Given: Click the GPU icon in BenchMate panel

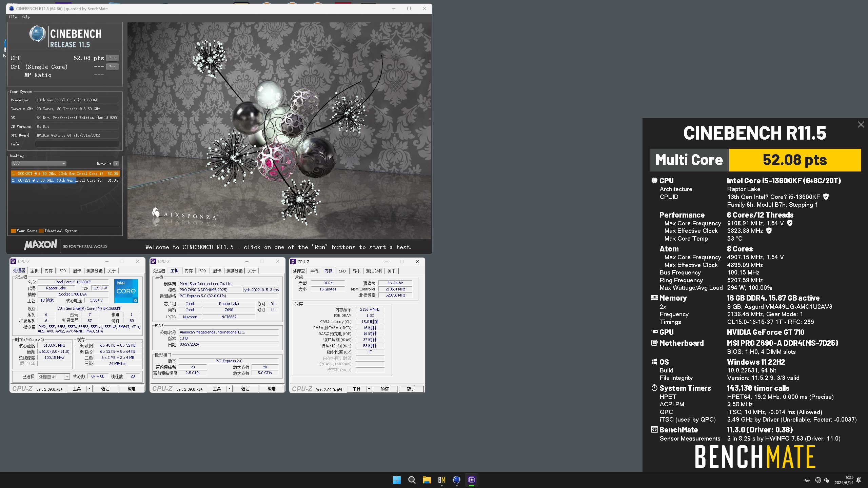Looking at the screenshot, I should coord(654,332).
